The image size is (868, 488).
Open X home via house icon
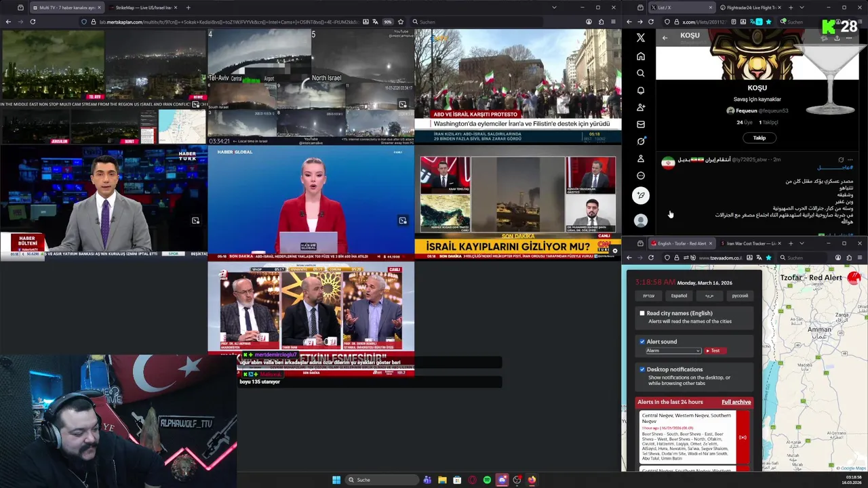pyautogui.click(x=641, y=56)
